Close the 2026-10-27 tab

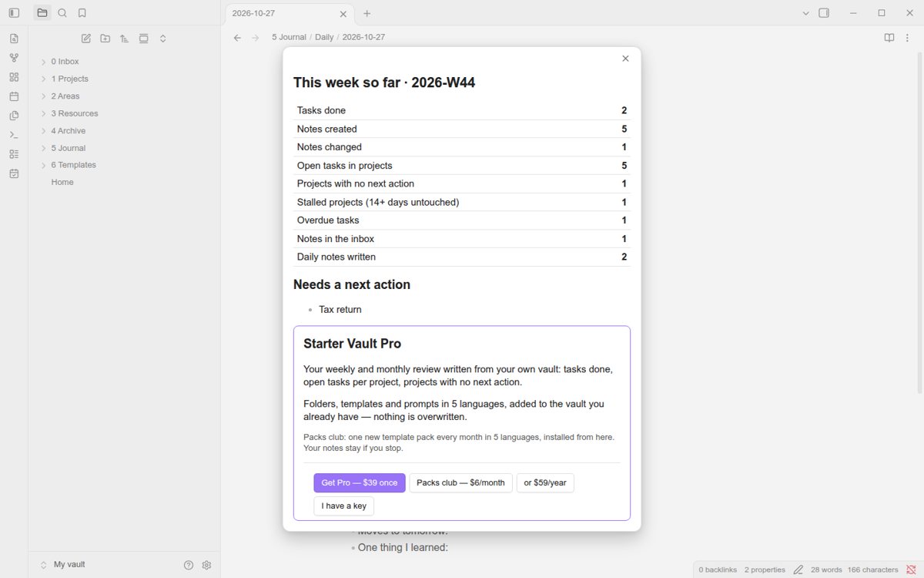[x=343, y=13]
